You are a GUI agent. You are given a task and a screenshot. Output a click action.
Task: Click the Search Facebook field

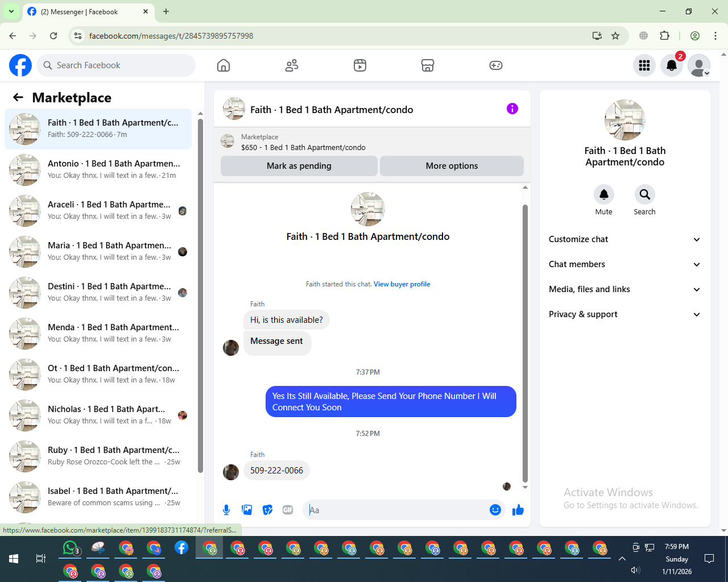116,65
